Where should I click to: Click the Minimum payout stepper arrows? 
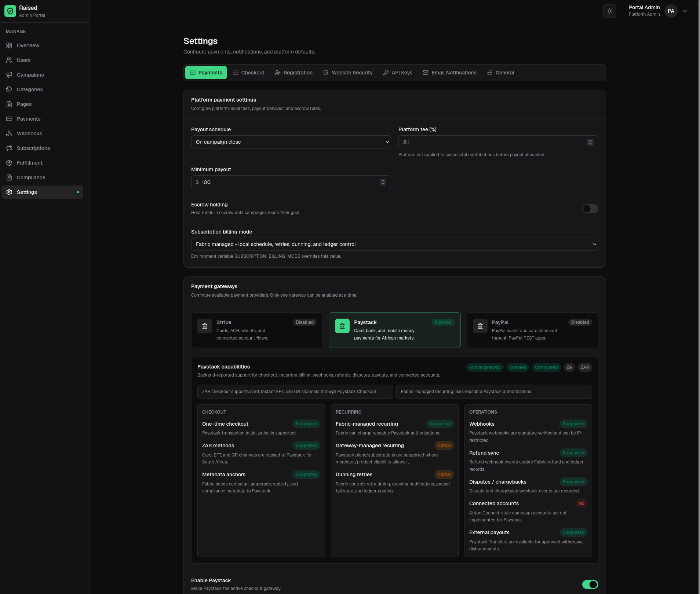point(383,182)
